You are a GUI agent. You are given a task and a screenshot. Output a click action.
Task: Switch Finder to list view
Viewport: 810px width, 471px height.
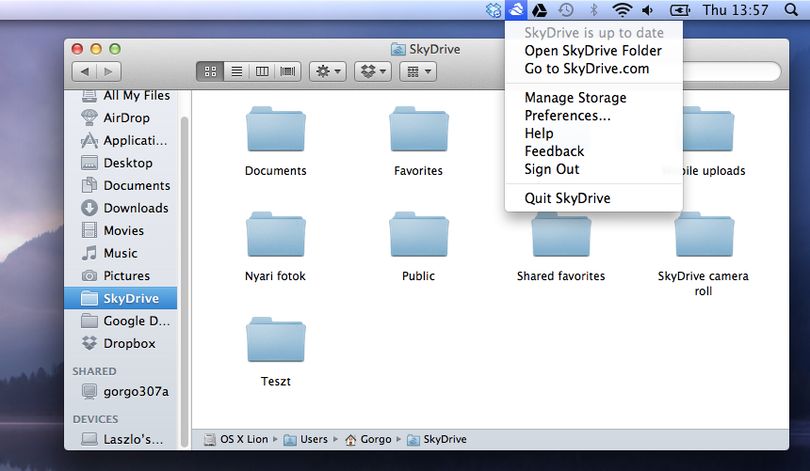(237, 71)
